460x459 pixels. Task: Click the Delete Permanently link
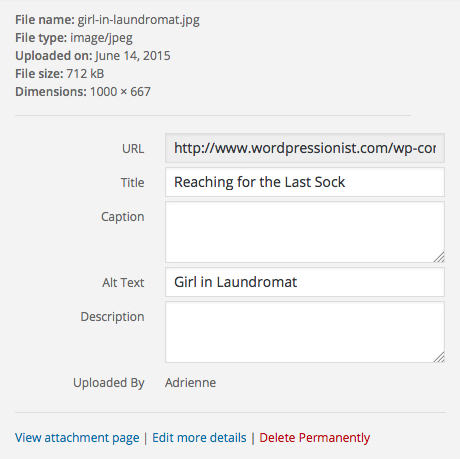click(x=315, y=438)
